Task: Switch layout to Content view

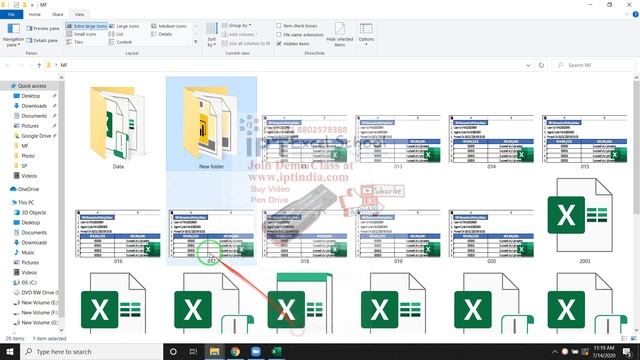Action: [x=120, y=42]
